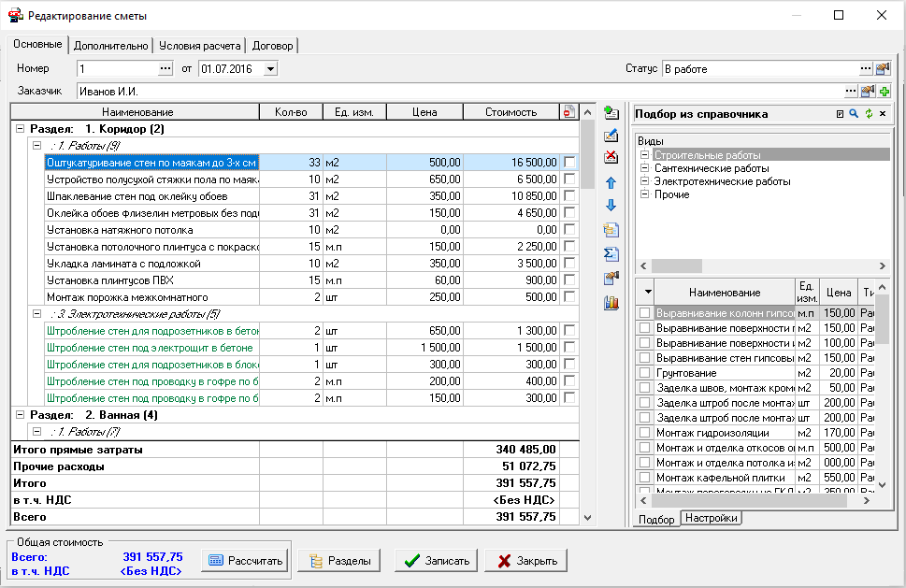Click the edit row pencil icon
The image size is (906, 588).
click(611, 135)
